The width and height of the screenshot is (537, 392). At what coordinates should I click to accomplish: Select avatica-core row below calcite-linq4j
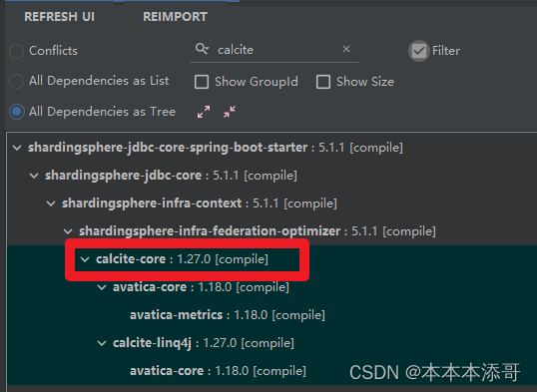coord(218,371)
